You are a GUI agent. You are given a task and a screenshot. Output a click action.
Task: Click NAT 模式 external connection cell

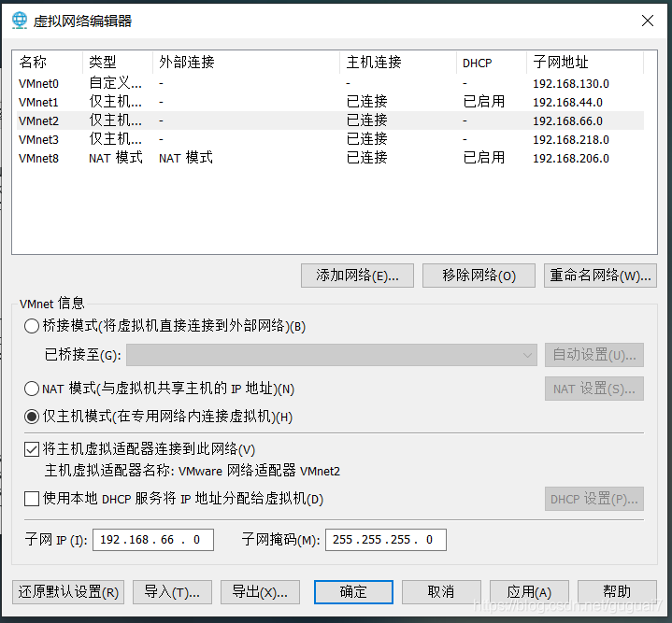186,158
